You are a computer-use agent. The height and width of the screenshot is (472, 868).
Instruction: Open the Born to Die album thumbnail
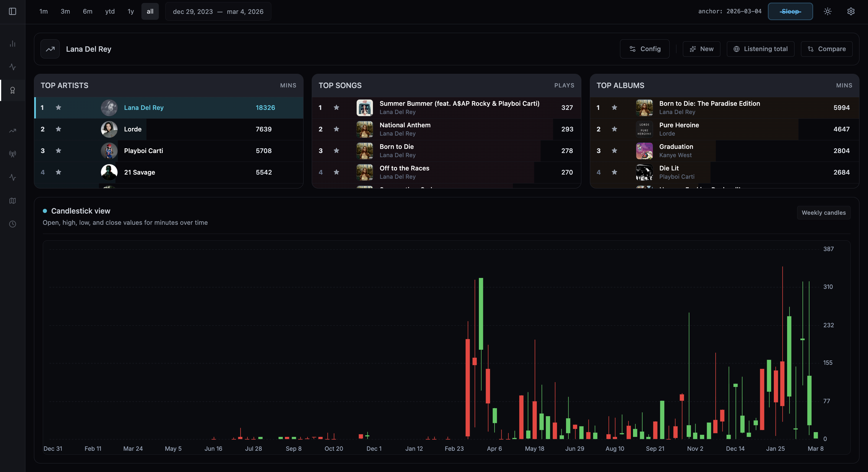coord(644,108)
